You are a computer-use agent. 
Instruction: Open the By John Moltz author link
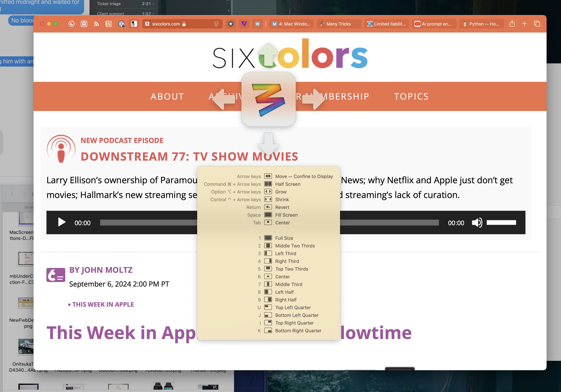[101, 270]
